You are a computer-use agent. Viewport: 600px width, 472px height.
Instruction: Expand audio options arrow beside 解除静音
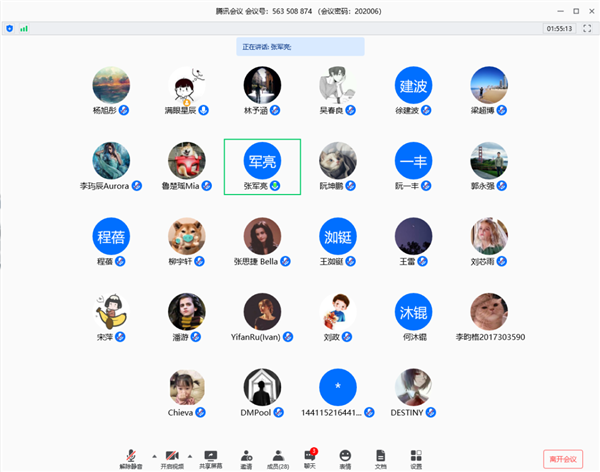point(152,453)
